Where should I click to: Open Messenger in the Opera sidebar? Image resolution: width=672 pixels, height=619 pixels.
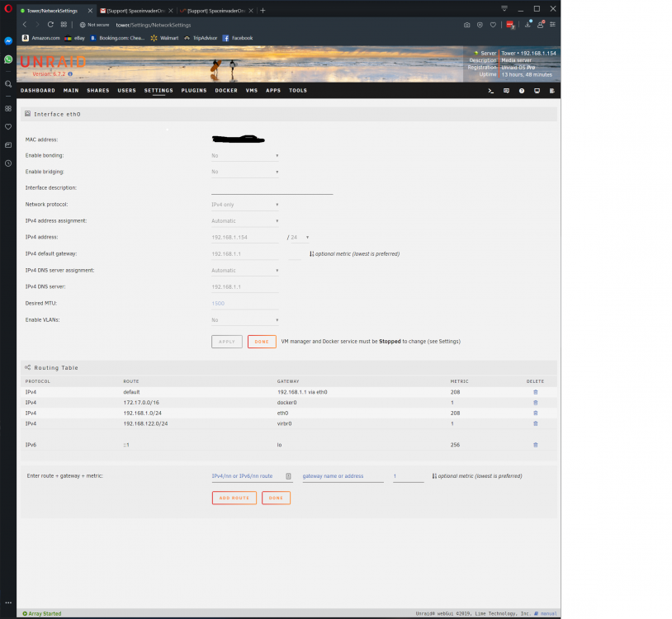(8, 41)
